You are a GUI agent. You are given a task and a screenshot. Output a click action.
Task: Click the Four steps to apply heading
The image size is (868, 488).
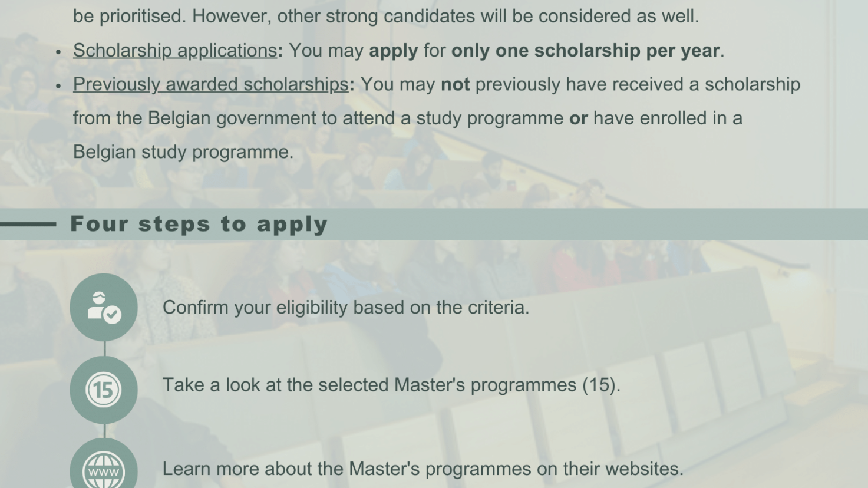[x=199, y=224]
